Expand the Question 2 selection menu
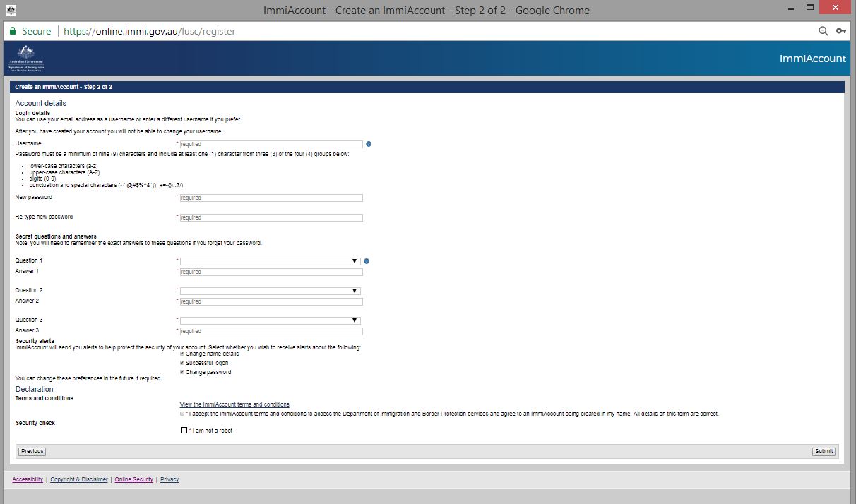This screenshot has height=504, width=856. pyautogui.click(x=355, y=290)
